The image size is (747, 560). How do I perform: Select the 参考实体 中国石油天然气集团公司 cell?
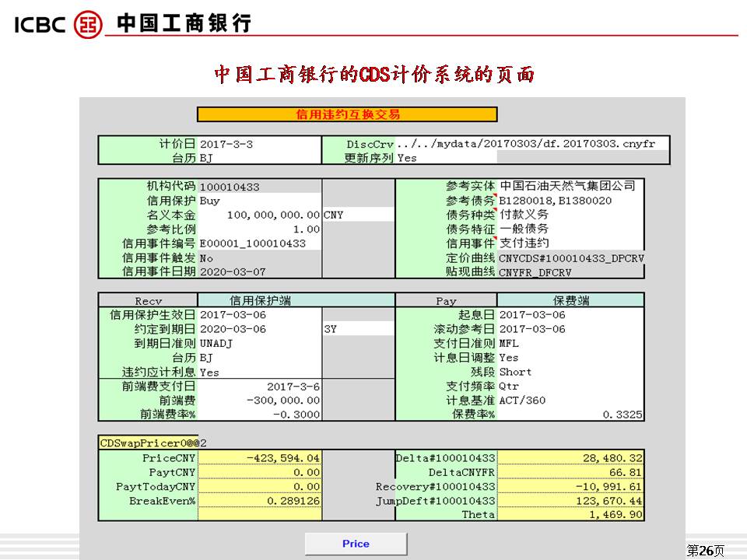(x=570, y=186)
